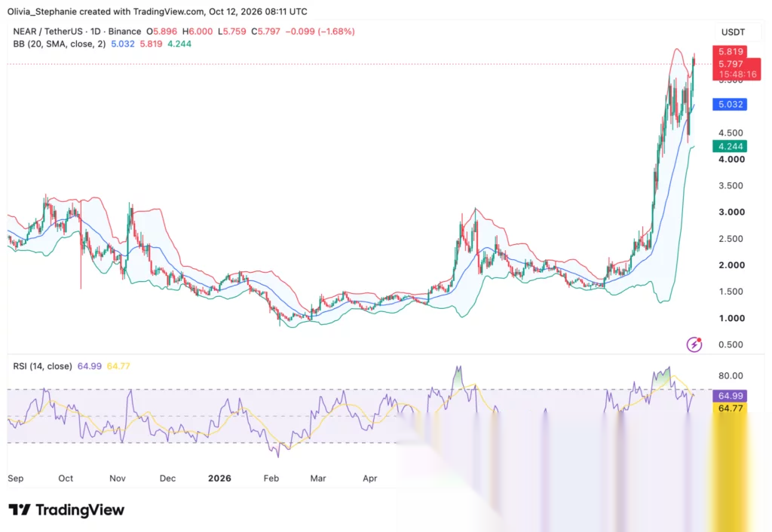Click the green 4.244 lower band price label
The image size is (772, 532).
tap(730, 146)
